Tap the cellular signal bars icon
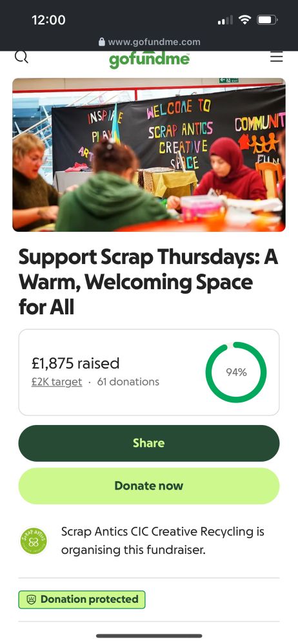Image resolution: width=298 pixels, height=644 pixels. click(x=225, y=20)
